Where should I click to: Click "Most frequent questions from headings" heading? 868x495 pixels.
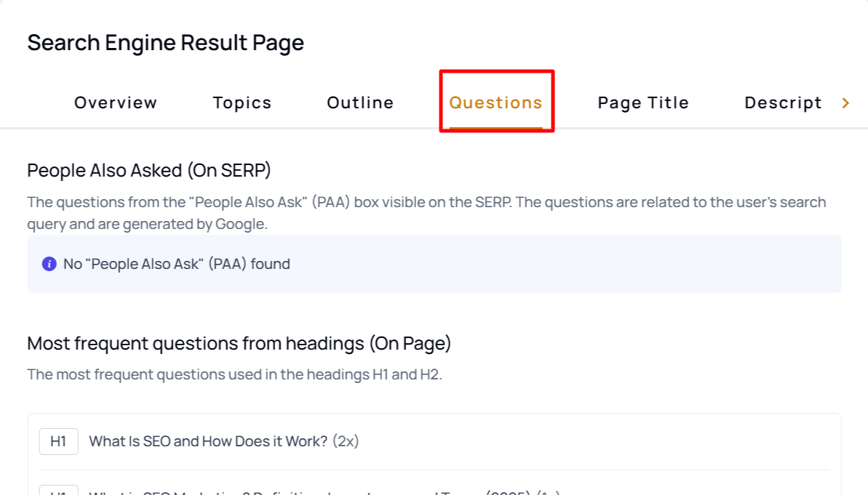(x=239, y=343)
